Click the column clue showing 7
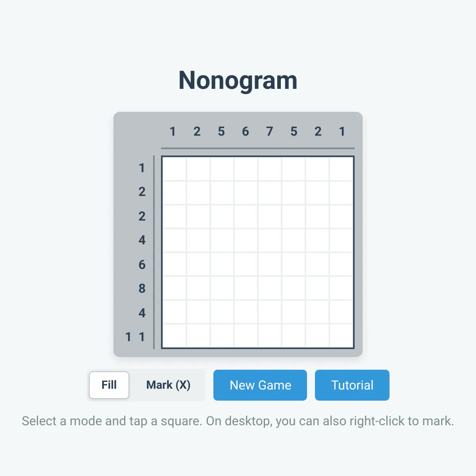Viewport: 476px width, 476px height. click(269, 131)
